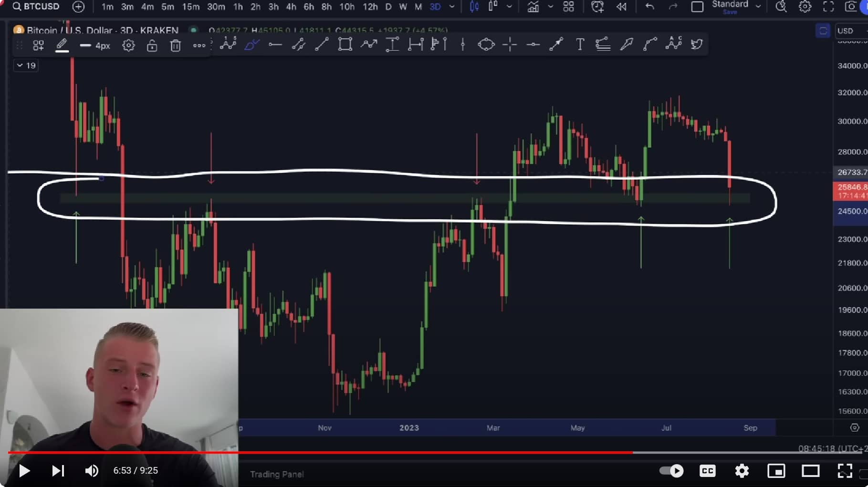The width and height of the screenshot is (868, 487).
Task: Select the highlighter pen tool
Action: click(627, 45)
